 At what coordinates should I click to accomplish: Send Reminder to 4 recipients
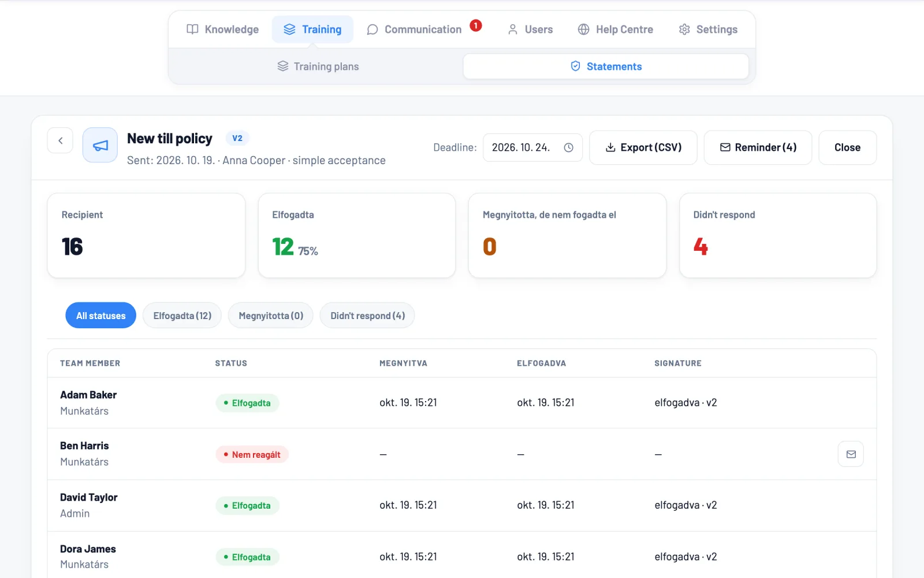point(758,147)
